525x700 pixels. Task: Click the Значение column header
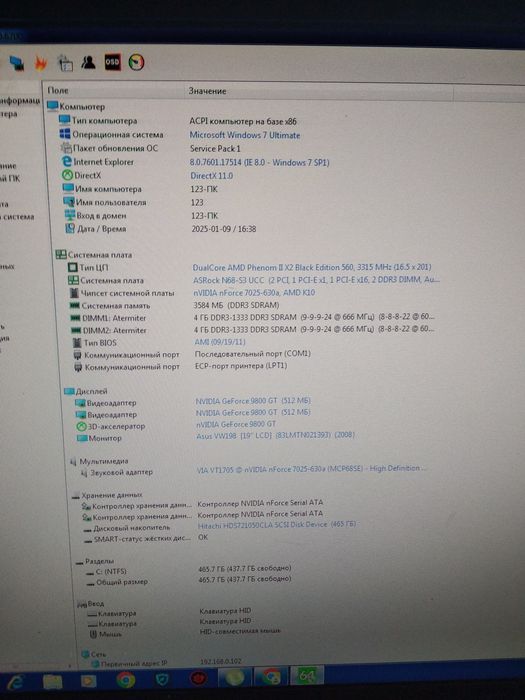(207, 91)
